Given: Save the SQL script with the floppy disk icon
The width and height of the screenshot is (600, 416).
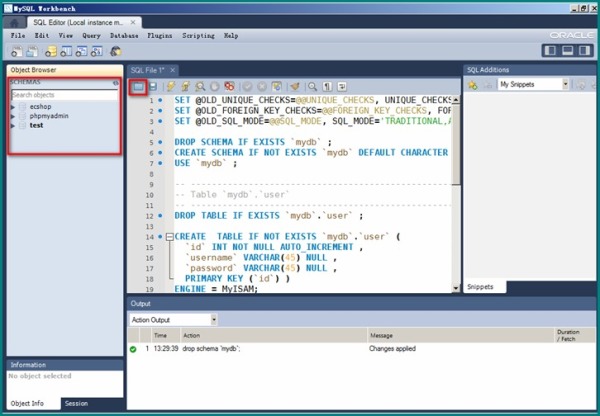Looking at the screenshot, I should (x=153, y=87).
